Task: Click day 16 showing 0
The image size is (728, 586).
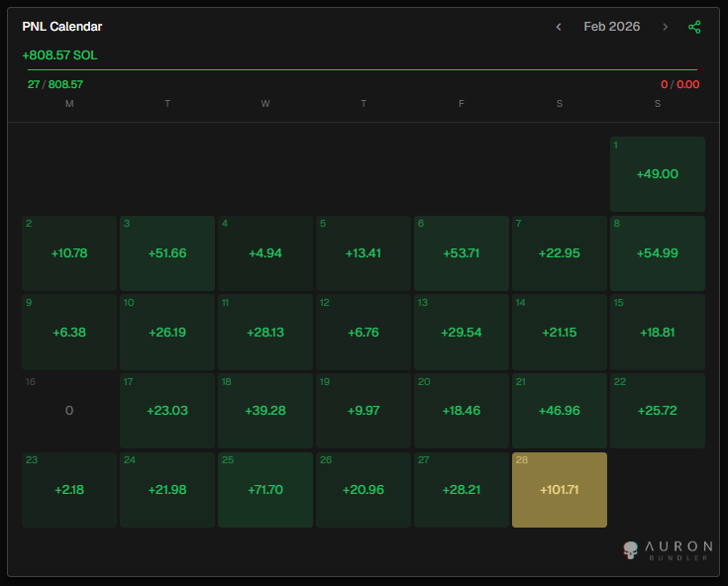Action: (x=69, y=411)
